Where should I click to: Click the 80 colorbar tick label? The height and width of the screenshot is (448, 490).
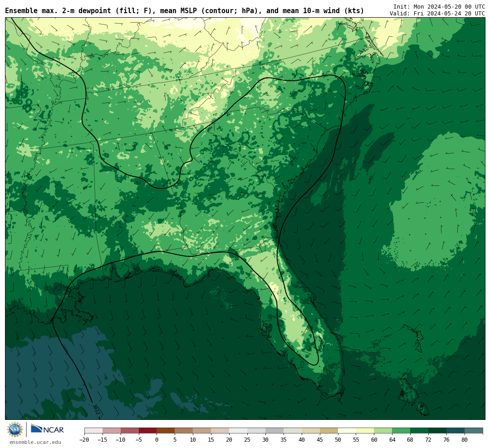pyautogui.click(x=465, y=440)
